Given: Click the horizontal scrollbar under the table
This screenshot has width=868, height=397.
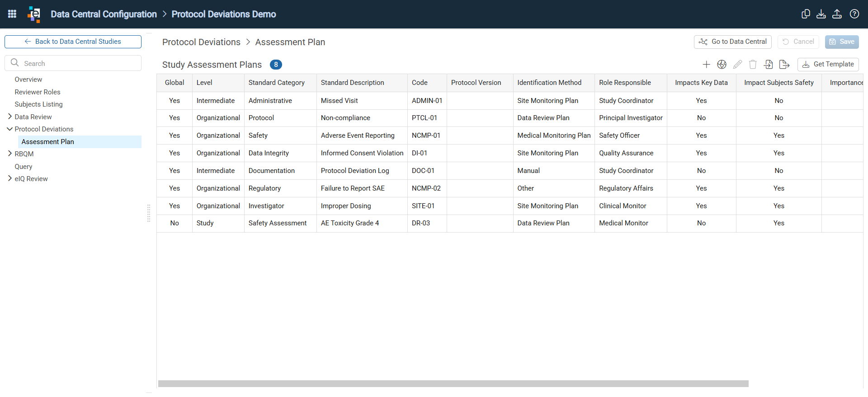Looking at the screenshot, I should tap(453, 383).
